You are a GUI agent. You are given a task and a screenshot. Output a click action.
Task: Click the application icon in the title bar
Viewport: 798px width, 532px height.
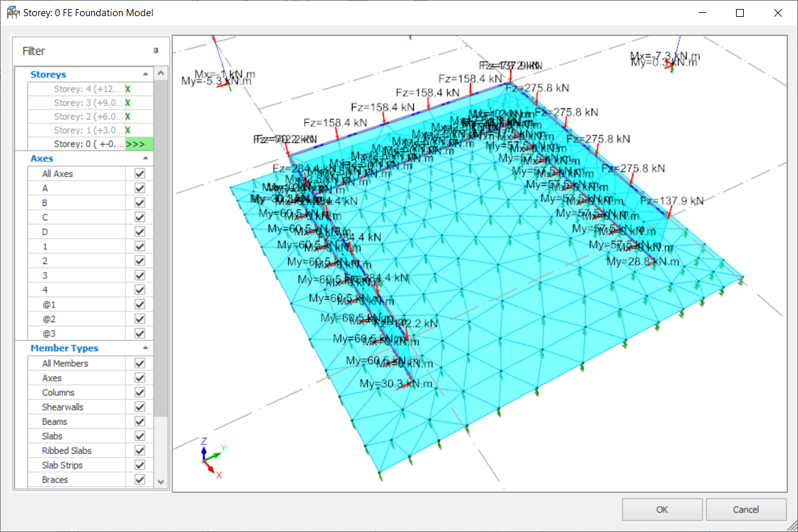[13, 12]
